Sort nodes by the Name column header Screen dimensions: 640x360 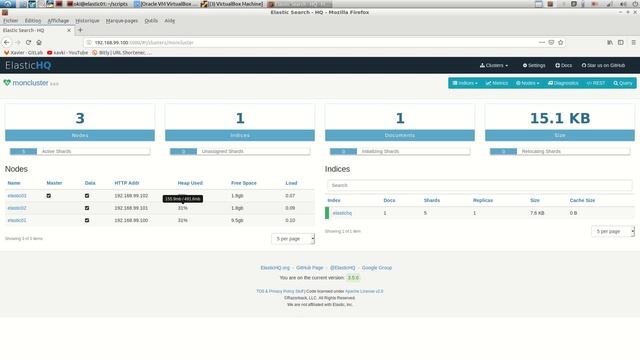coord(14,183)
